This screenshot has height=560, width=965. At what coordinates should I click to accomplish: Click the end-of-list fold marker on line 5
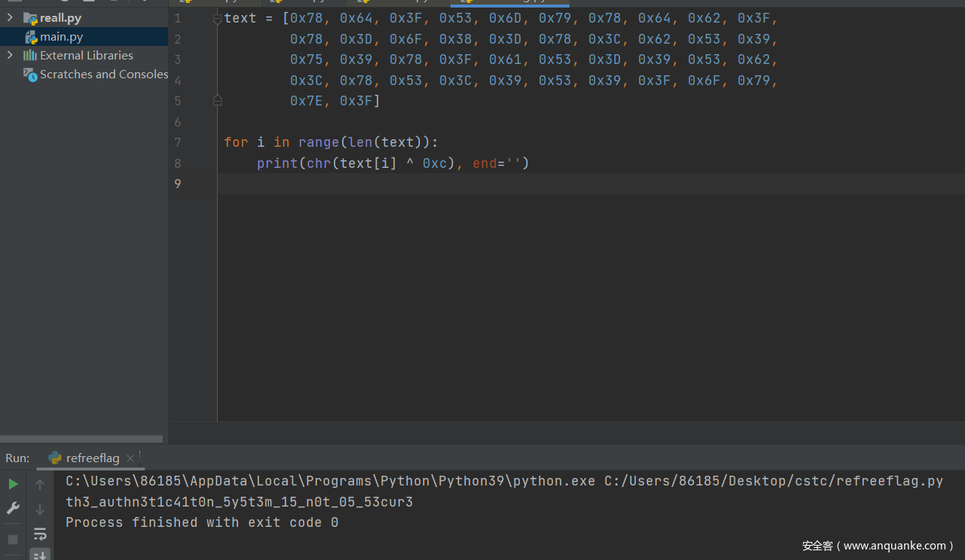tap(217, 100)
